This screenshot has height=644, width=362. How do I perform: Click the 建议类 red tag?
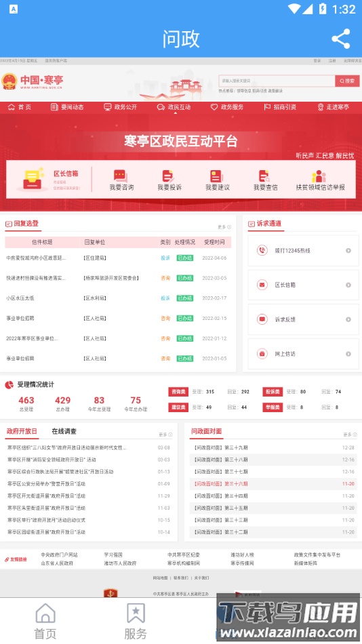click(x=178, y=407)
